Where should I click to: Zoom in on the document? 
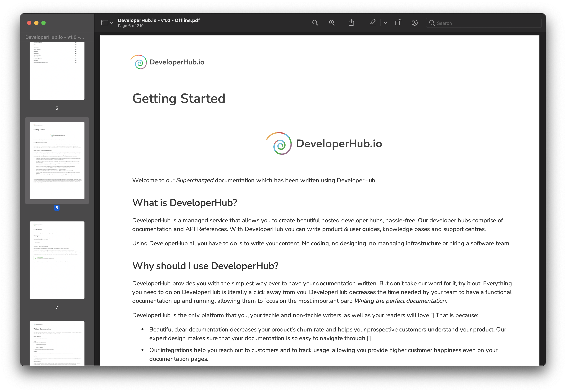[332, 23]
